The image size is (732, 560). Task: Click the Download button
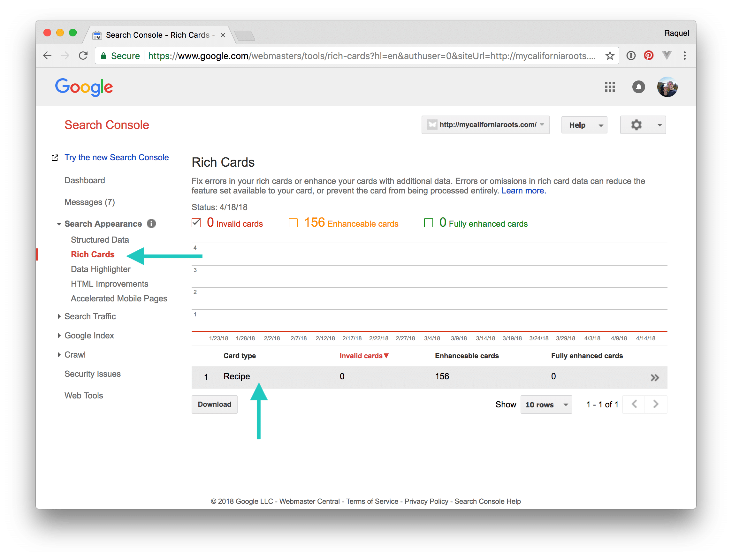pos(214,404)
